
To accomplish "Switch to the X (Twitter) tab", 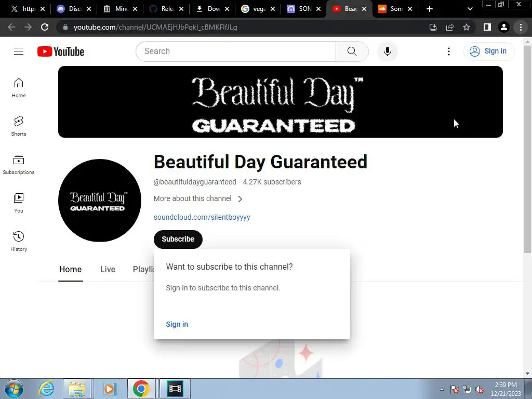I will pyautogui.click(x=28, y=9).
